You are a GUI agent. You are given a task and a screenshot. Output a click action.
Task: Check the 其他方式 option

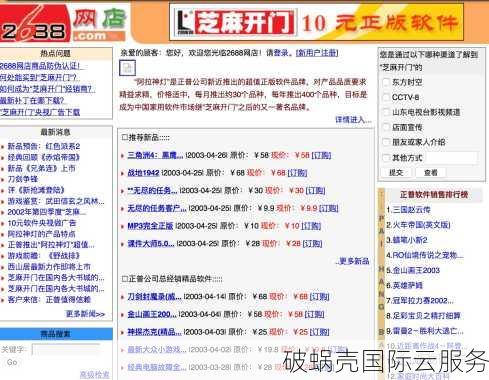(387, 157)
